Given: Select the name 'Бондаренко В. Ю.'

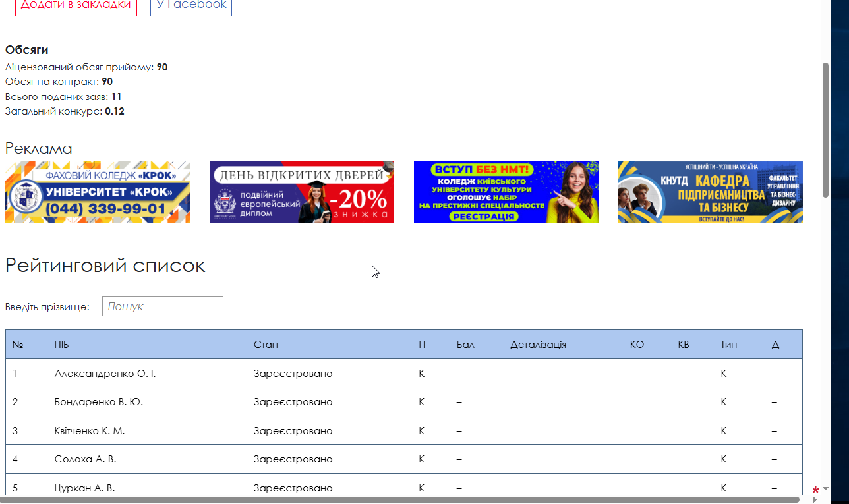Looking at the screenshot, I should (99, 402).
